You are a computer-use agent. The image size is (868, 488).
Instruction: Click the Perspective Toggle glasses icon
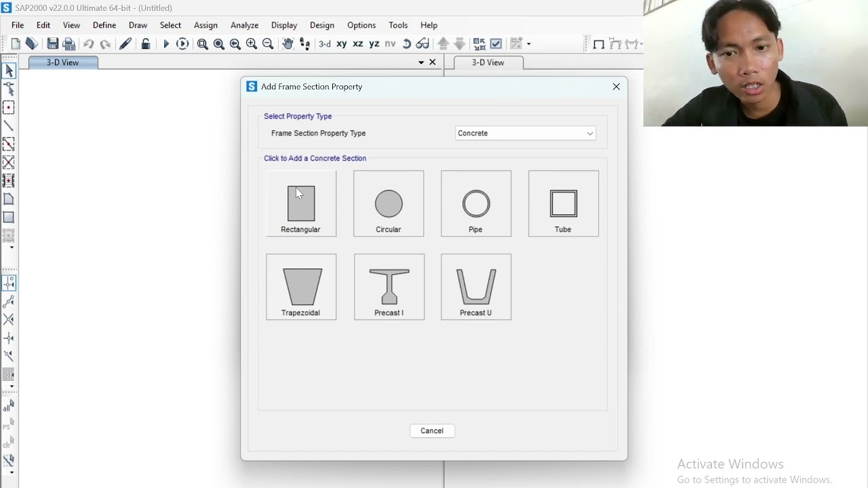(x=422, y=44)
